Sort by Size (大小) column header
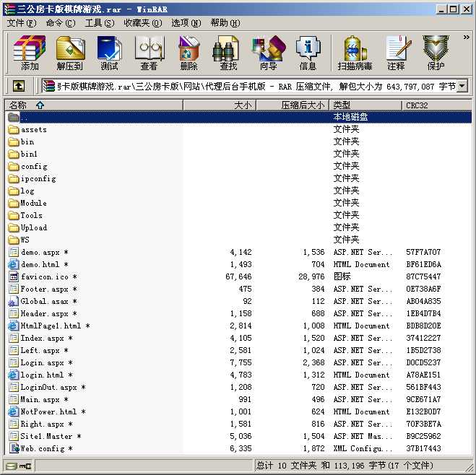Image resolution: width=476 pixels, height=475 pixels. point(220,105)
